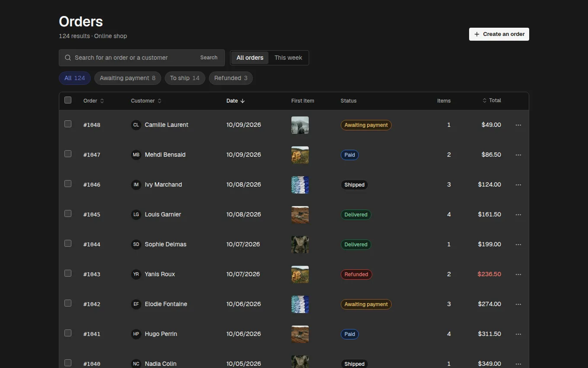The height and width of the screenshot is (368, 588).
Task: Check the box for order #1047
Action: pos(68,154)
